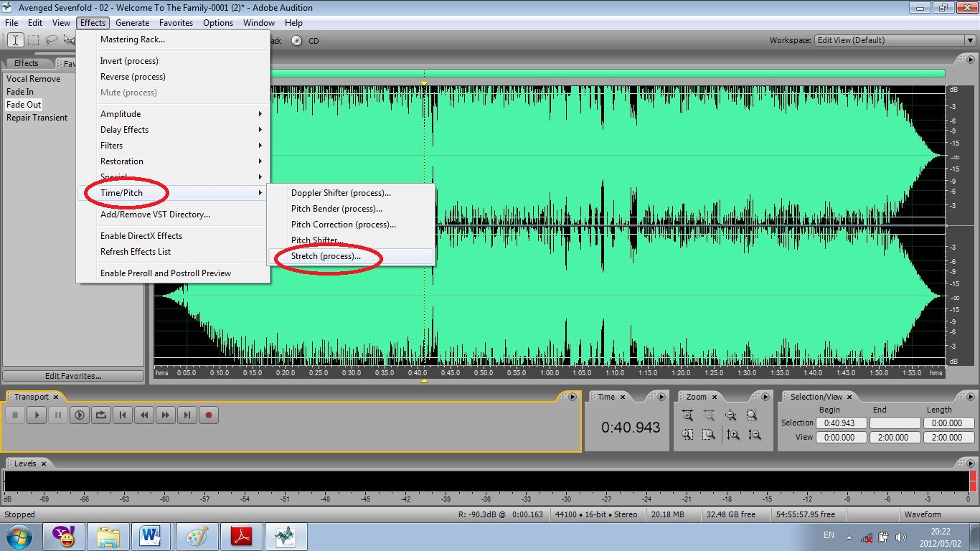
Task: Expand the Delay Effects submenu
Action: click(x=173, y=130)
